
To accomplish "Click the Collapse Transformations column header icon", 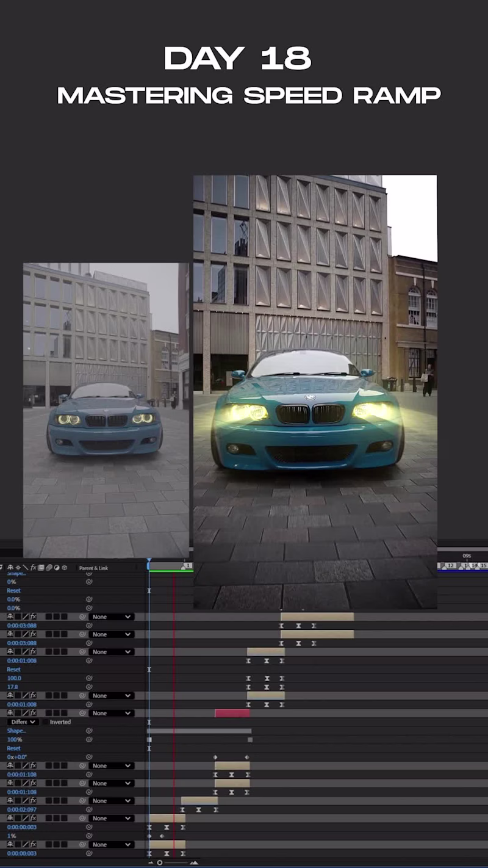I will [18, 568].
